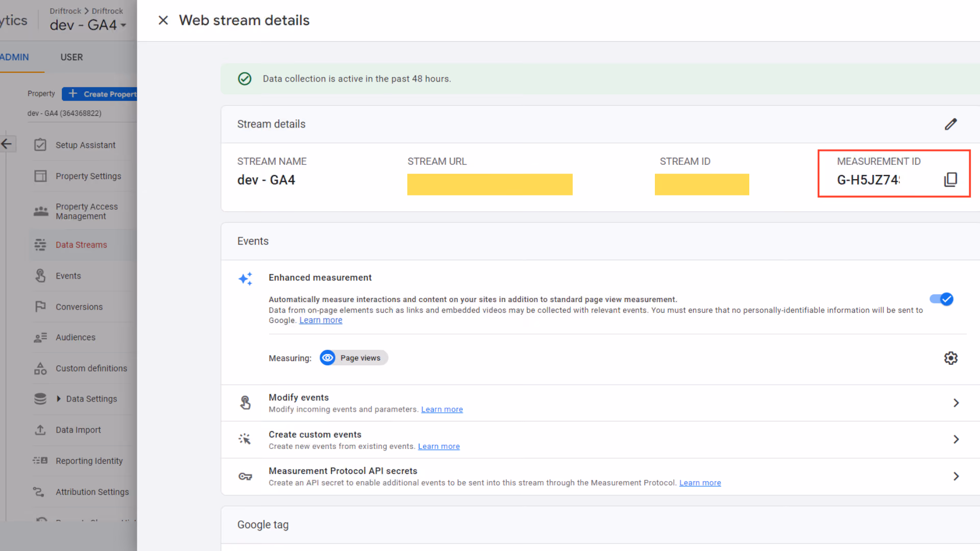The height and width of the screenshot is (551, 980).
Task: Open Learn more link for API secrets
Action: coord(700,483)
